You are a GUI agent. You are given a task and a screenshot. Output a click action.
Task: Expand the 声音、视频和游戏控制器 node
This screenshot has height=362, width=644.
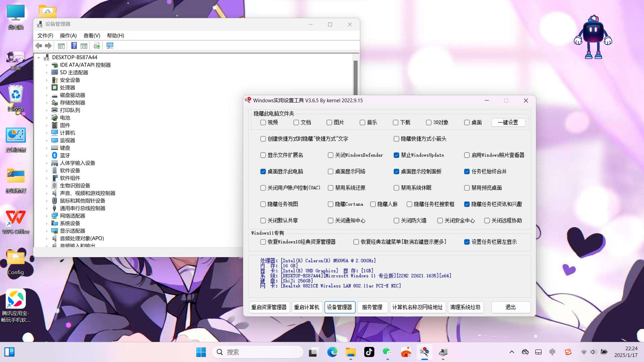click(47, 193)
